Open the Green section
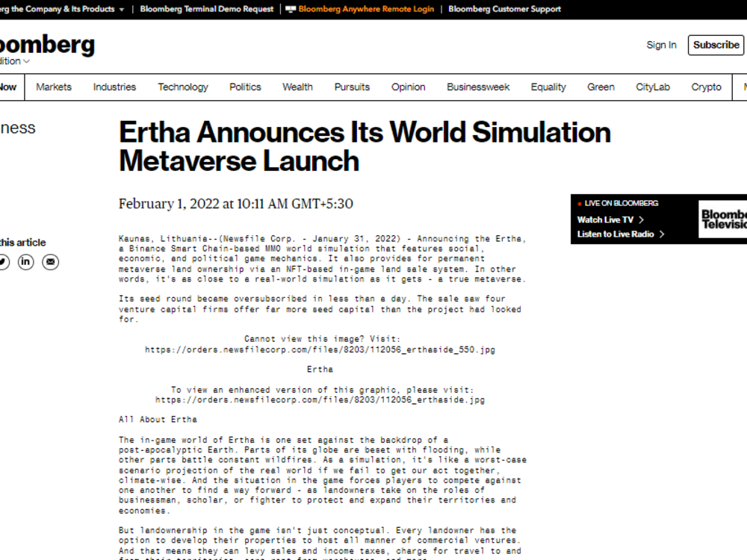Screen dimensions: 747x560 click(601, 87)
